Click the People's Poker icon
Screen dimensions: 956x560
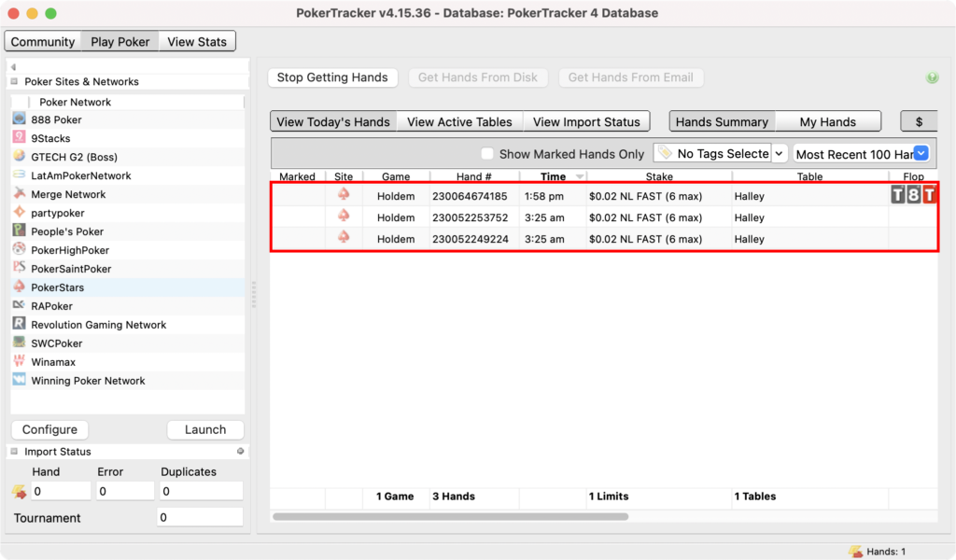(x=19, y=231)
